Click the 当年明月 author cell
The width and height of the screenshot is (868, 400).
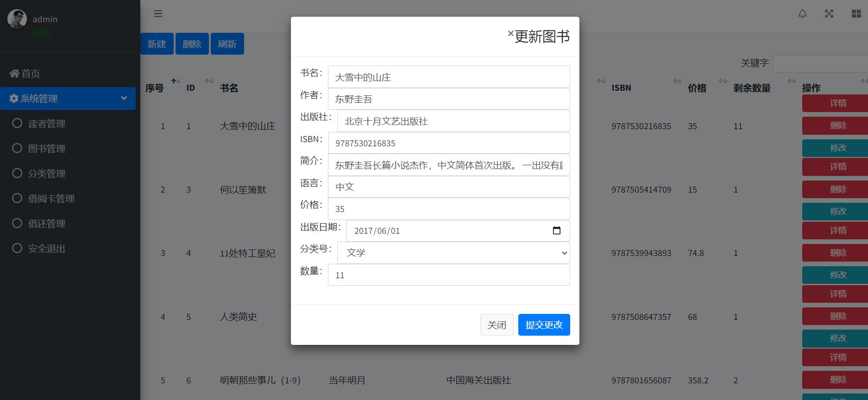point(347,380)
